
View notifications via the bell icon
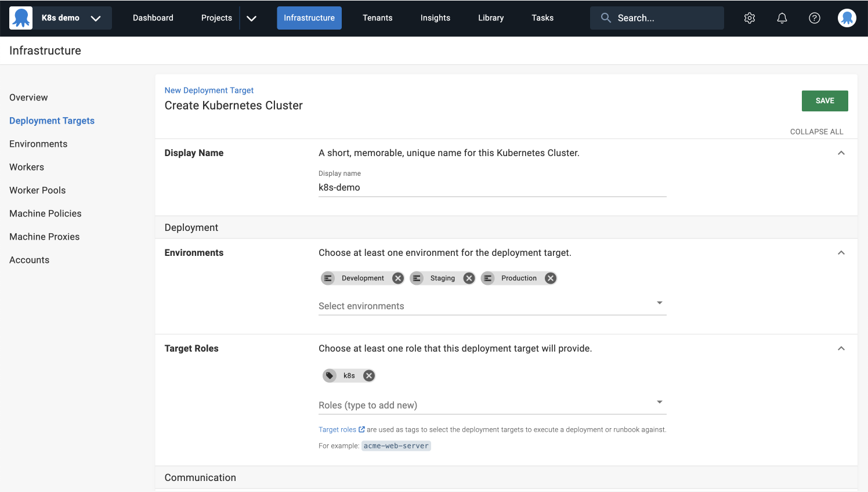point(782,18)
